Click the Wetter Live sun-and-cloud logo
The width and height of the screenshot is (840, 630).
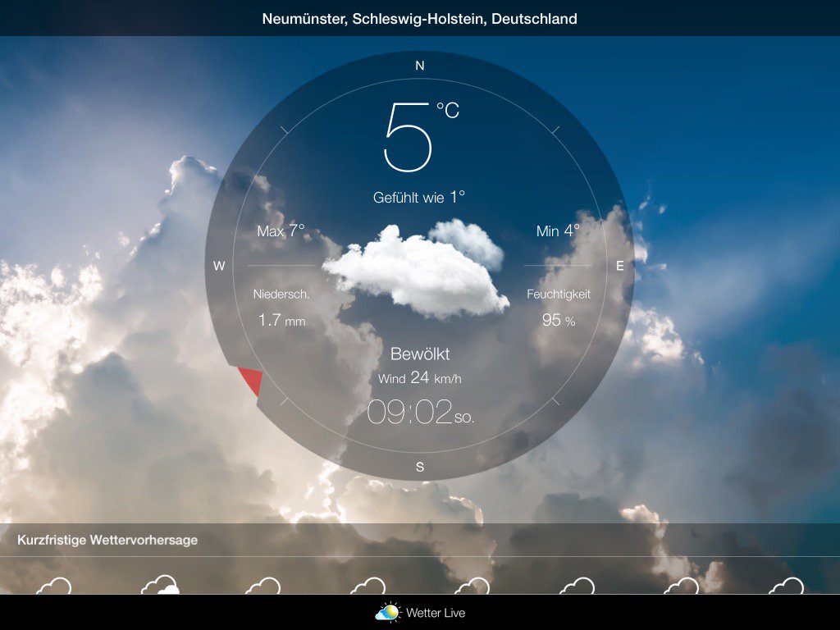point(388,612)
